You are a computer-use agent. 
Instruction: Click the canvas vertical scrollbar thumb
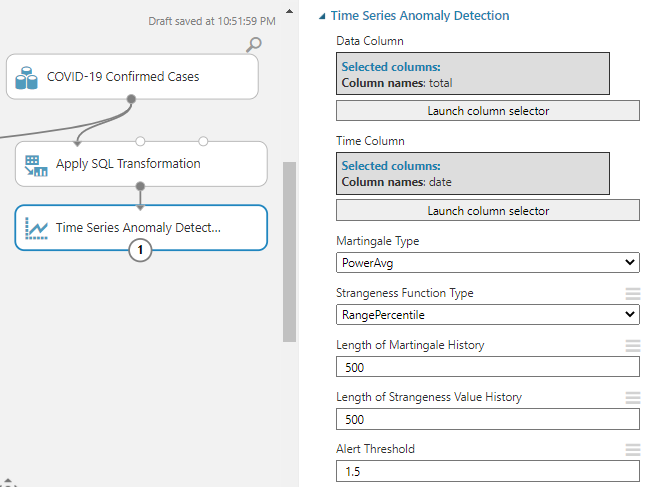[290, 250]
